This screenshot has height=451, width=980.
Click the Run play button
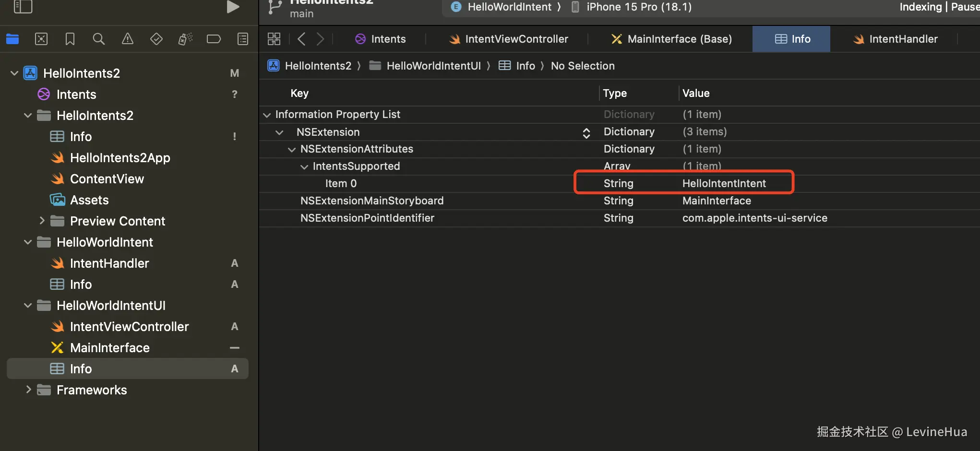(233, 7)
